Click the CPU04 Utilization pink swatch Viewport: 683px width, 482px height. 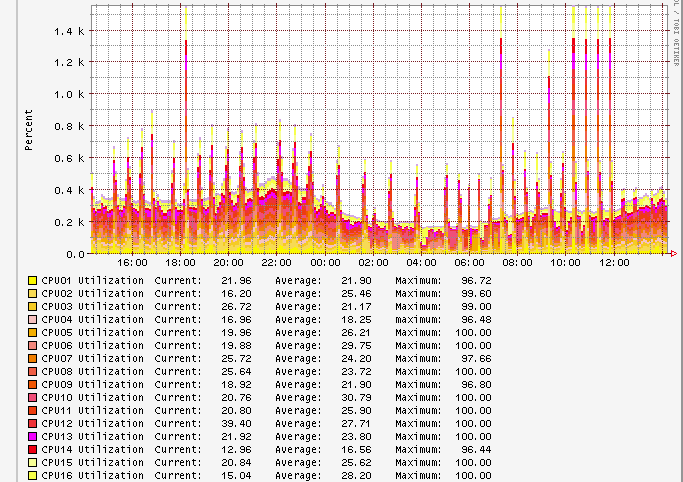[32, 320]
